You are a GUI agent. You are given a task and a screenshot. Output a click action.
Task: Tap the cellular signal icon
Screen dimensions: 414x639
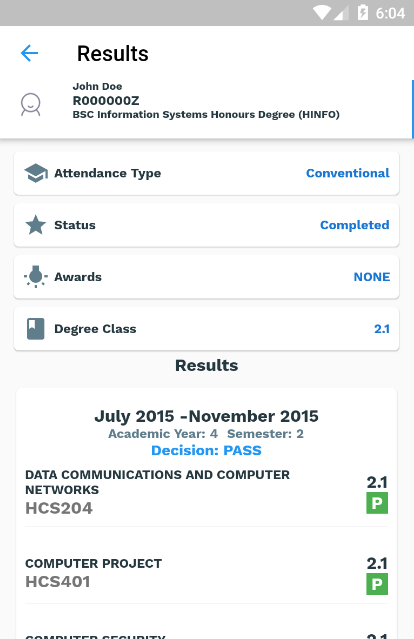(341, 13)
